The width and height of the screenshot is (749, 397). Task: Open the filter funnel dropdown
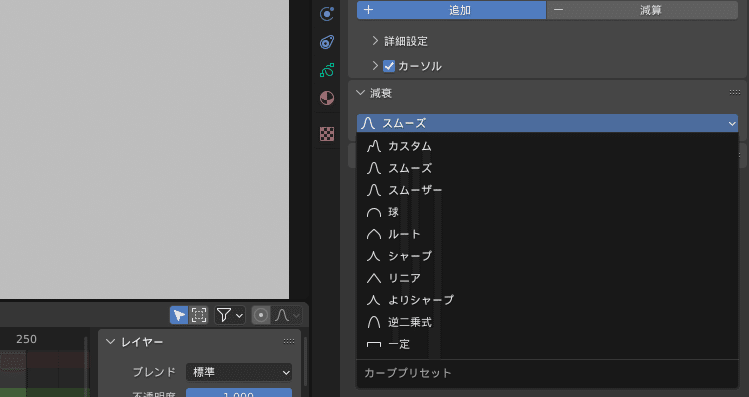pyautogui.click(x=230, y=315)
